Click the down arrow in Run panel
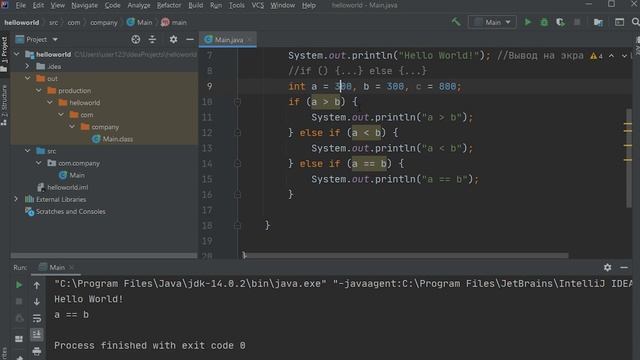This screenshot has height=360, width=640. pos(37,302)
